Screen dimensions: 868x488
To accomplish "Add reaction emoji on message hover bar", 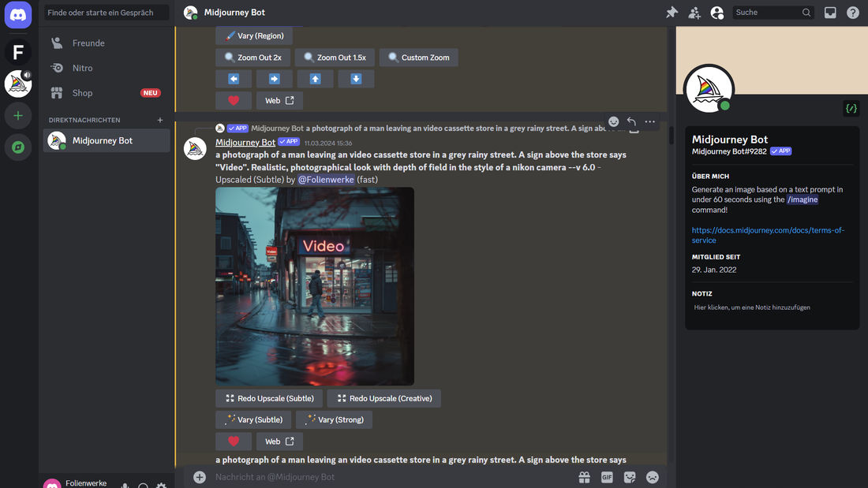I will click(613, 121).
